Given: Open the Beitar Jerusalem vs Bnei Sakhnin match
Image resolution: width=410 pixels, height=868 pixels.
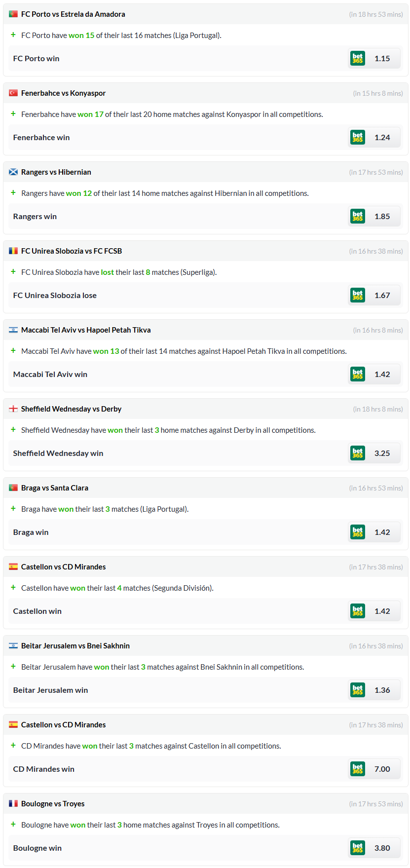Looking at the screenshot, I should tap(75, 646).
